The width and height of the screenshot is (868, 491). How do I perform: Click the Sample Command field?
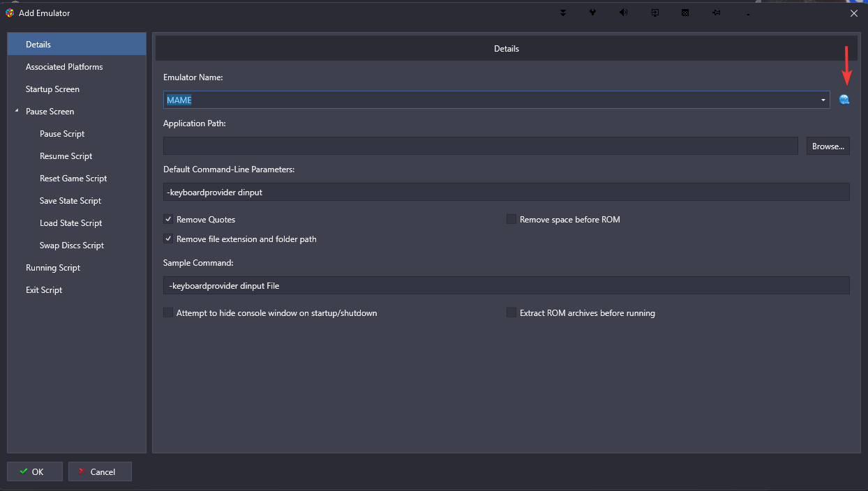point(507,285)
